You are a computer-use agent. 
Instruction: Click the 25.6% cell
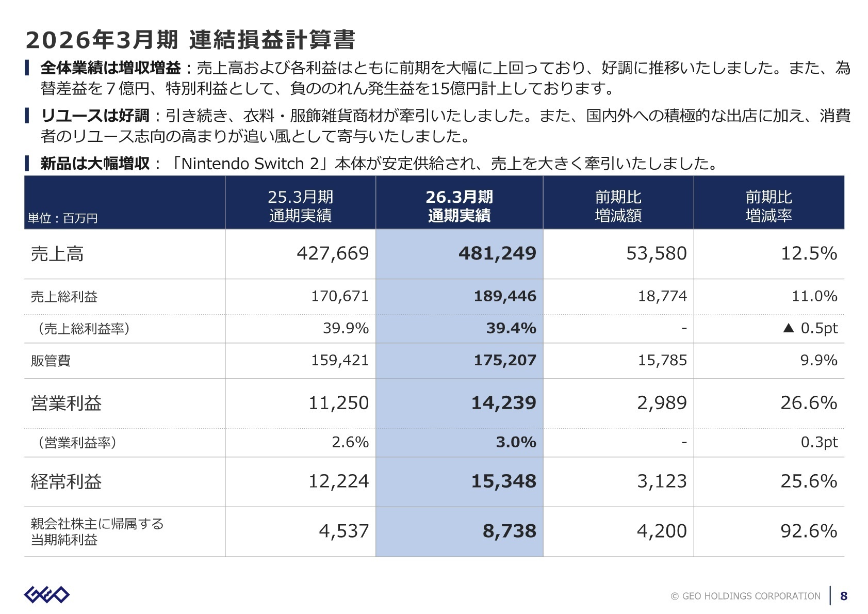(x=809, y=481)
